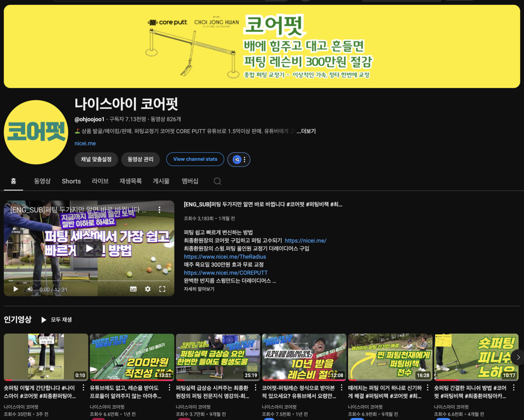Image resolution: width=524 pixels, height=420 pixels.
Task: Click the video title 때려치는 퍼팅 이거 하나로
Action: point(384,392)
